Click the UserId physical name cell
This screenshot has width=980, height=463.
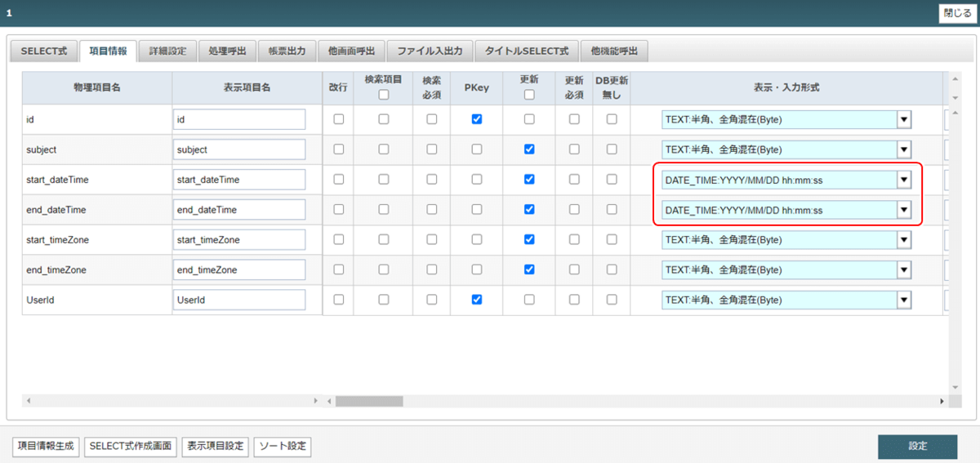pos(97,300)
